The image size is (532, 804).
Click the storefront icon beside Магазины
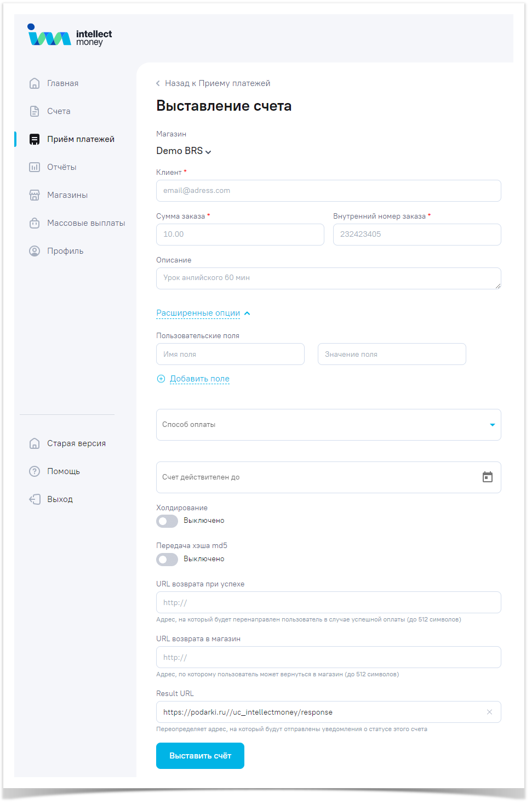(x=35, y=195)
